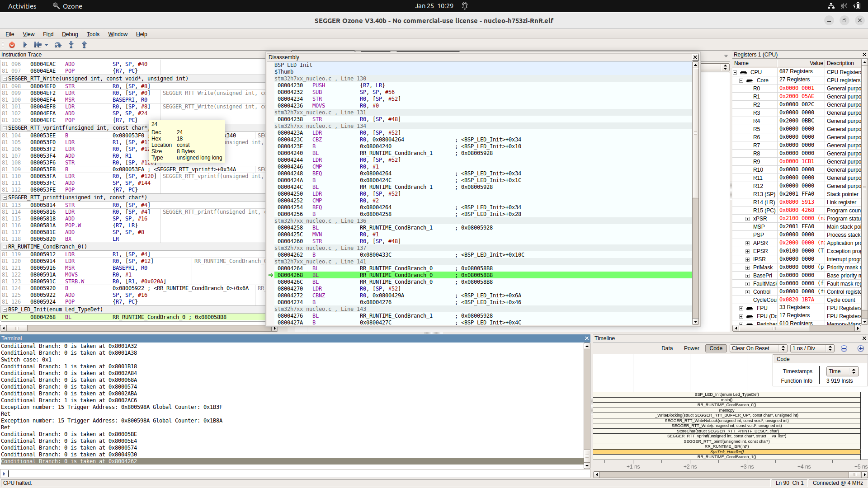Toggle the Code view button in Timeline
This screenshot has height=488, width=868.
(716, 348)
